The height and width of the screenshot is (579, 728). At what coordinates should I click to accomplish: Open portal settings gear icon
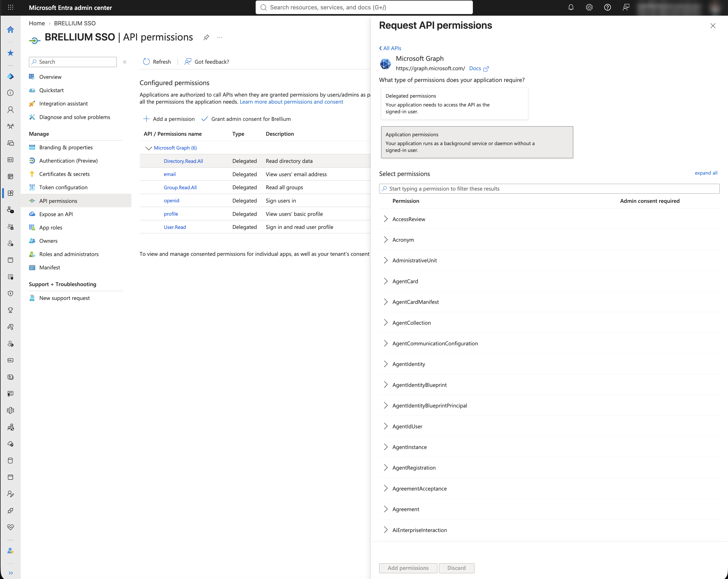(x=589, y=7)
